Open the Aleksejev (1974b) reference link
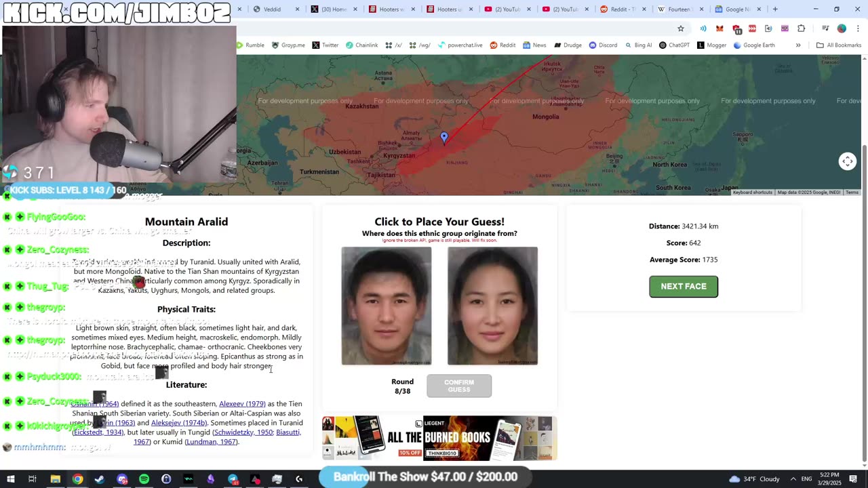 click(179, 423)
